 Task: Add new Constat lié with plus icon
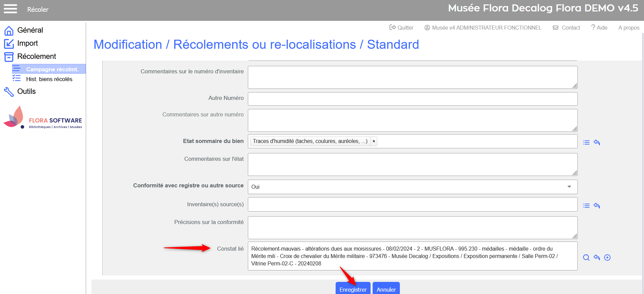pos(607,257)
